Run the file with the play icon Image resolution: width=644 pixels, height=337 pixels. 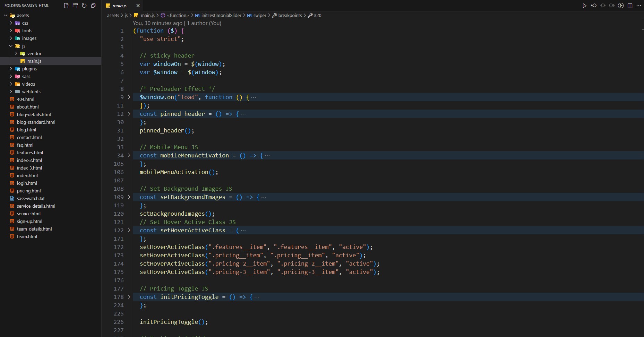pos(584,6)
